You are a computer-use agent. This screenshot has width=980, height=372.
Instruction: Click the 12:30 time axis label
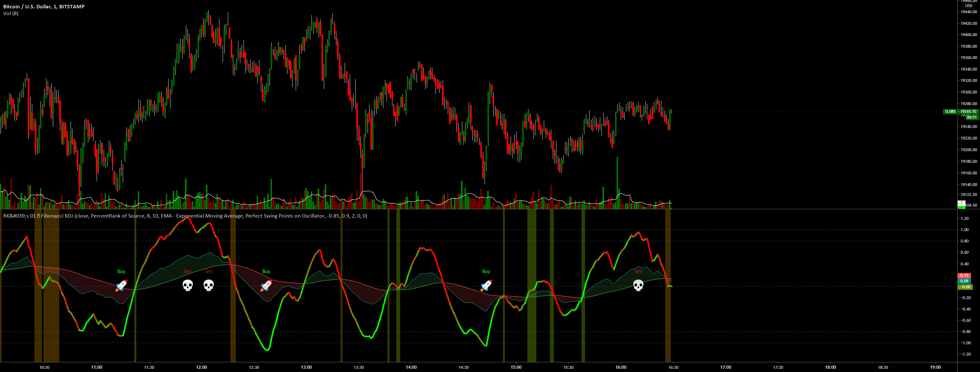coord(254,367)
